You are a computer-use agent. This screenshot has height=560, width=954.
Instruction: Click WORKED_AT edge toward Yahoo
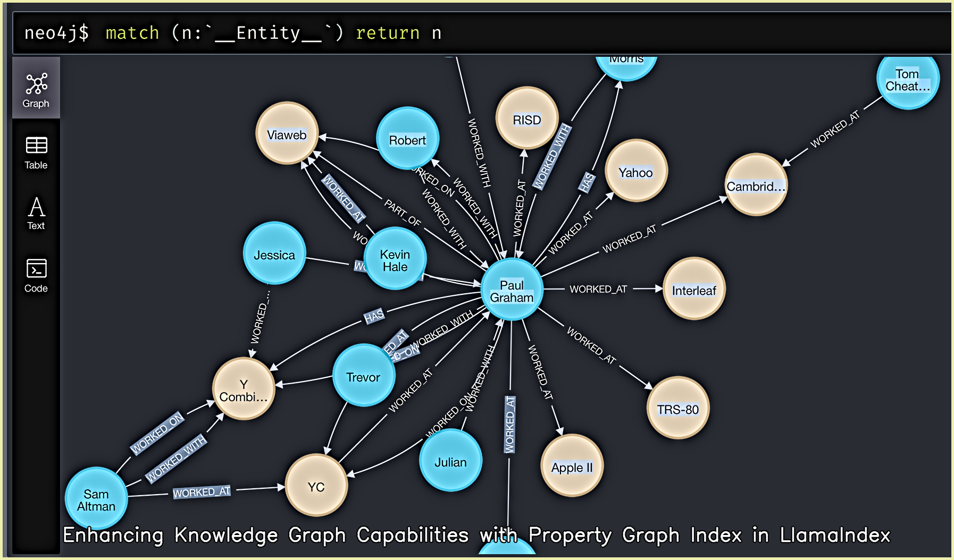tap(570, 233)
